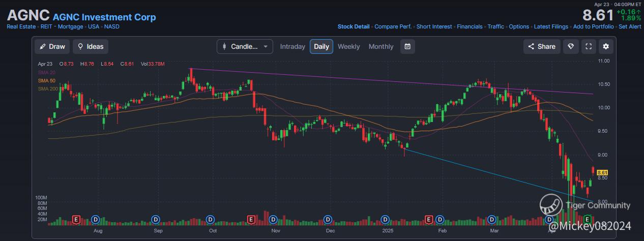Toggle the SMA 200 indicator label

[x=48, y=89]
